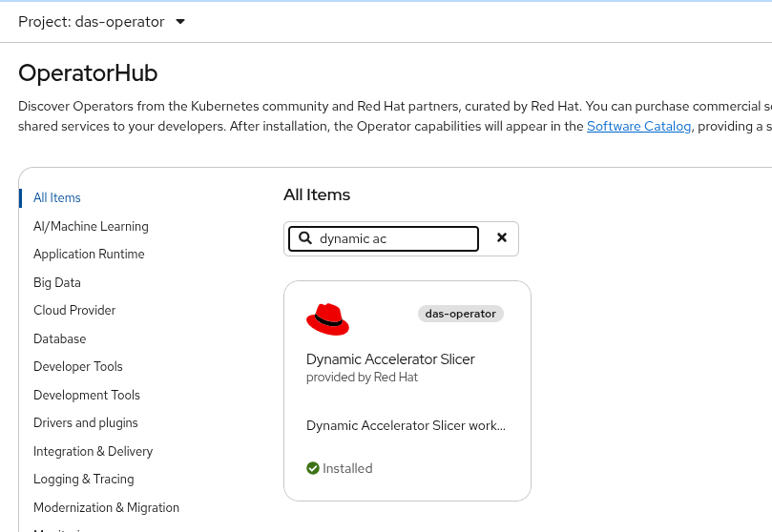Select Integration & Delivery category
Image resolution: width=772 pixels, height=532 pixels.
click(x=93, y=451)
